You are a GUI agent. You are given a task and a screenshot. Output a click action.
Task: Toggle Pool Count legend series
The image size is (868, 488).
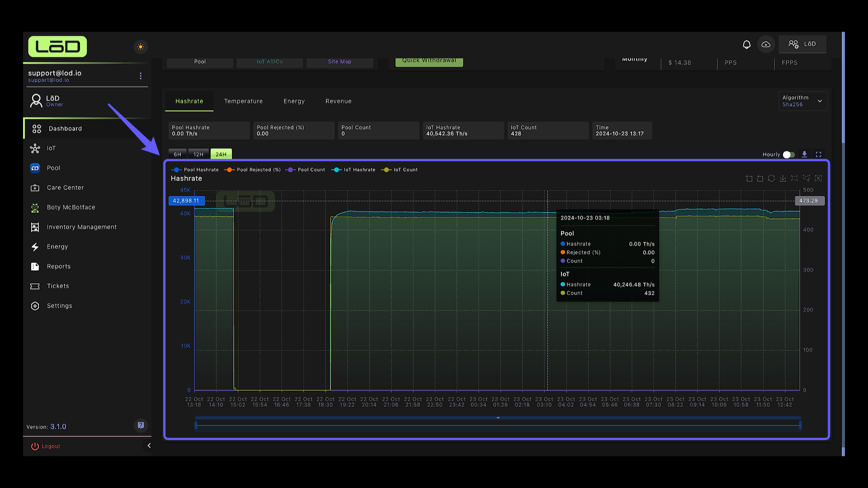305,170
